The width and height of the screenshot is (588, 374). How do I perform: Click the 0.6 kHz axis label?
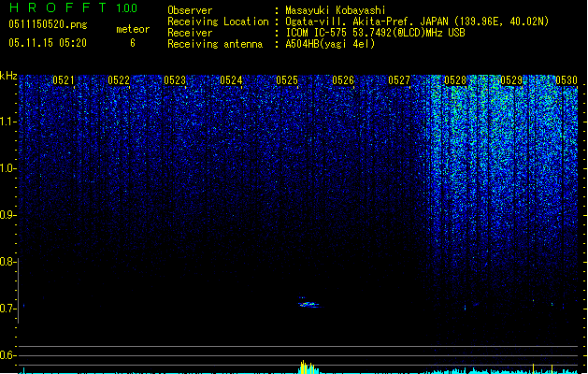(x=7, y=355)
